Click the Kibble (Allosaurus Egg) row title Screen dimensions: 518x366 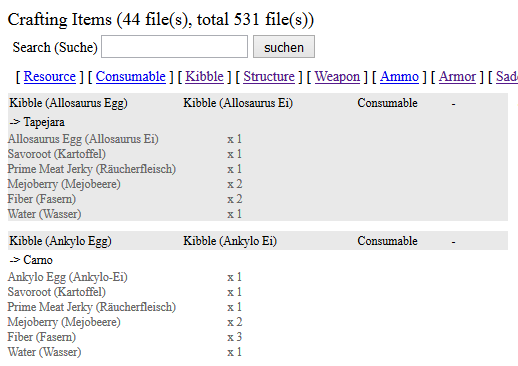pos(68,103)
